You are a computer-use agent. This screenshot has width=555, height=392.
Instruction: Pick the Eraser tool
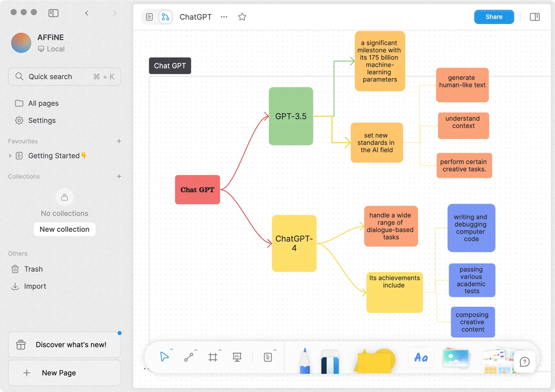[330, 361]
